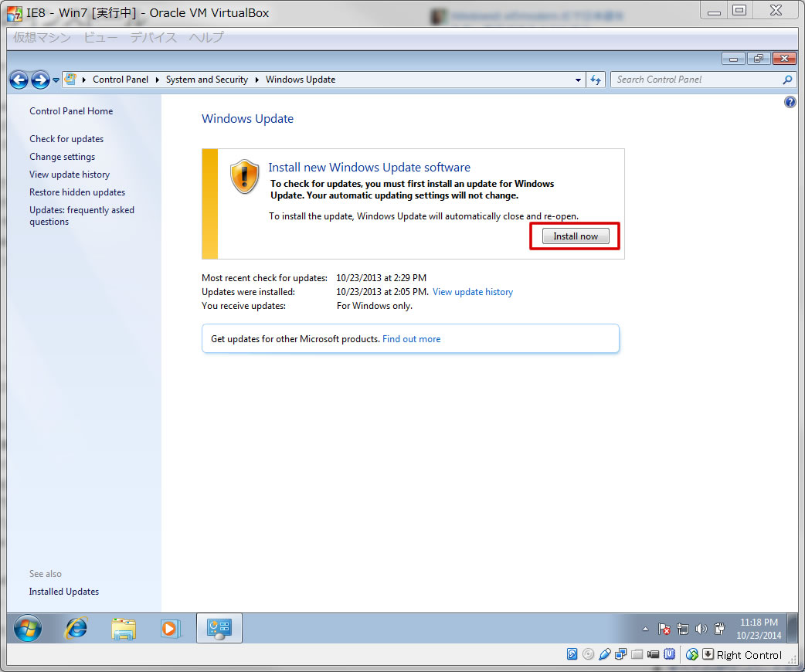Viewport: 805px width, 672px height.
Task: Click the "Right Control" host key label
Action: point(749,655)
